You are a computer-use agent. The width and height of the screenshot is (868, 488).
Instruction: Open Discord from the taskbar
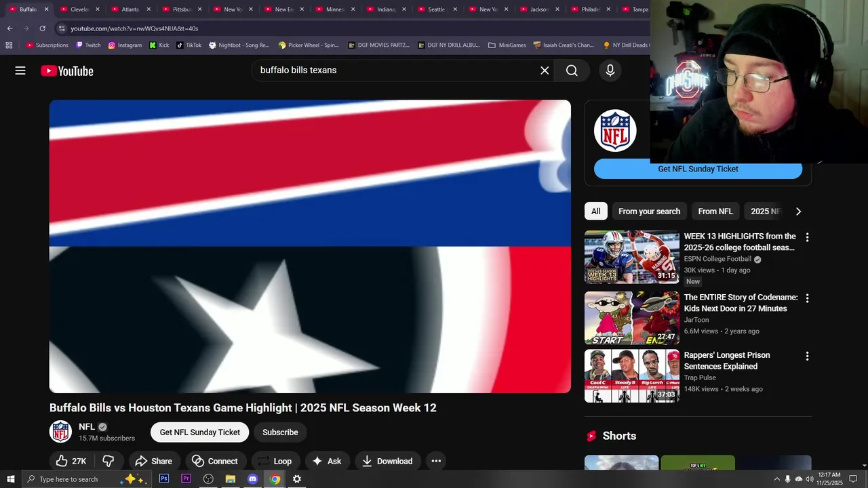[252, 479]
